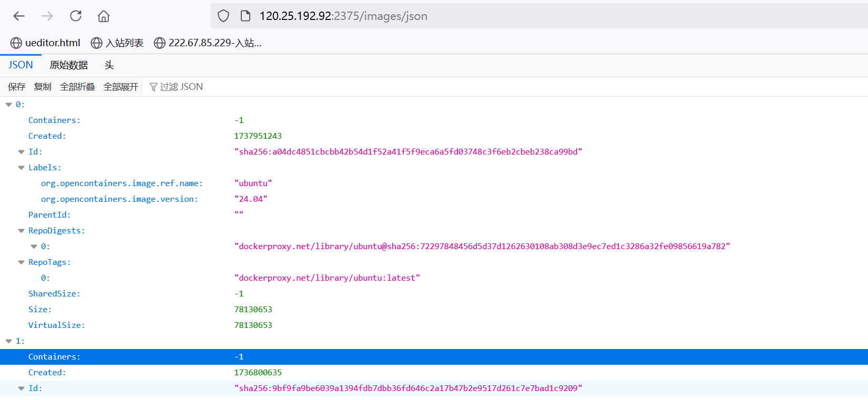Screen dimensions: 868x400
Task: Click the tracking protection shield icon
Action: (223, 16)
